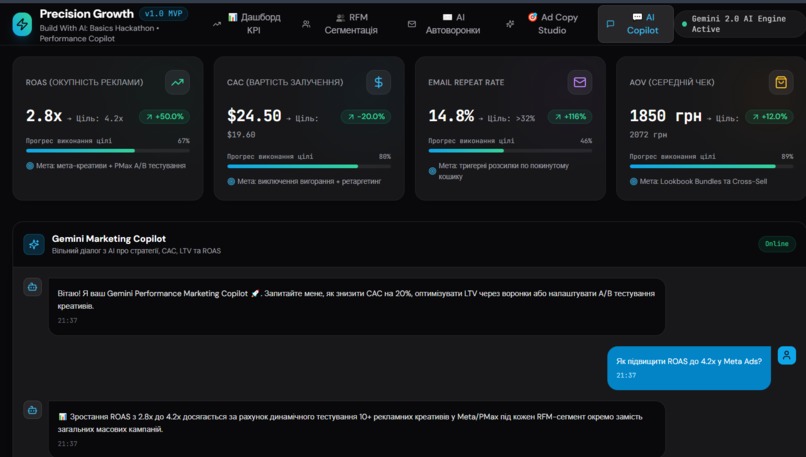
Task: Click the +12.0% AOV change badge
Action: [770, 117]
